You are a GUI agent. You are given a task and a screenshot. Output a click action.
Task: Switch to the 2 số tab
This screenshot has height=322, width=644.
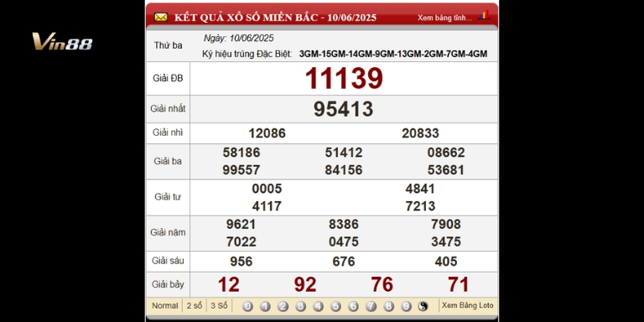click(x=195, y=305)
